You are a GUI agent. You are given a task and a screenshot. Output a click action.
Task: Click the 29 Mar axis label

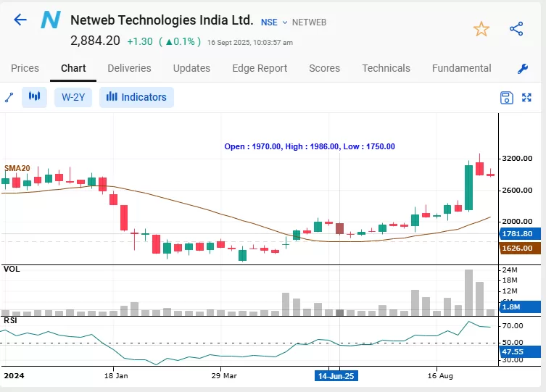(224, 375)
